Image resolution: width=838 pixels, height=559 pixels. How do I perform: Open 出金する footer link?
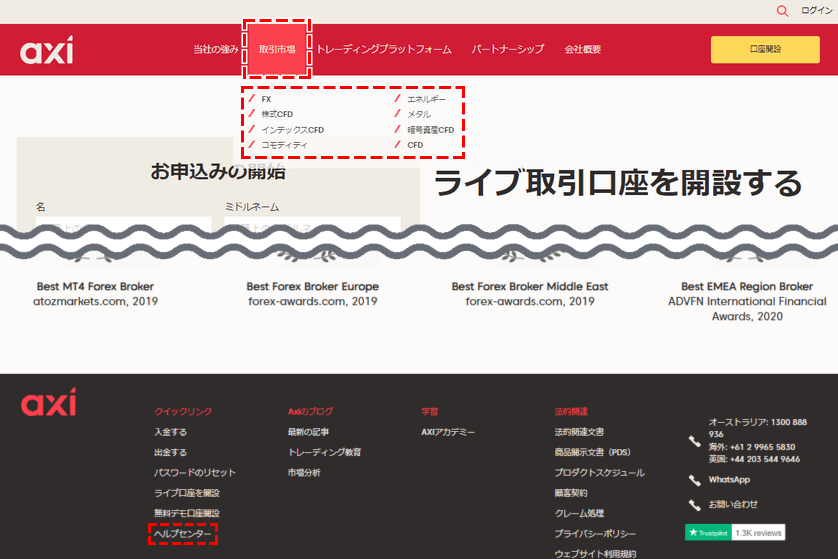click(x=170, y=452)
